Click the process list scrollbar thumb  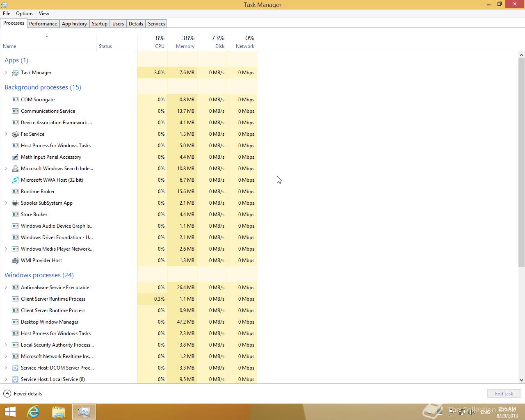pyautogui.click(x=522, y=162)
